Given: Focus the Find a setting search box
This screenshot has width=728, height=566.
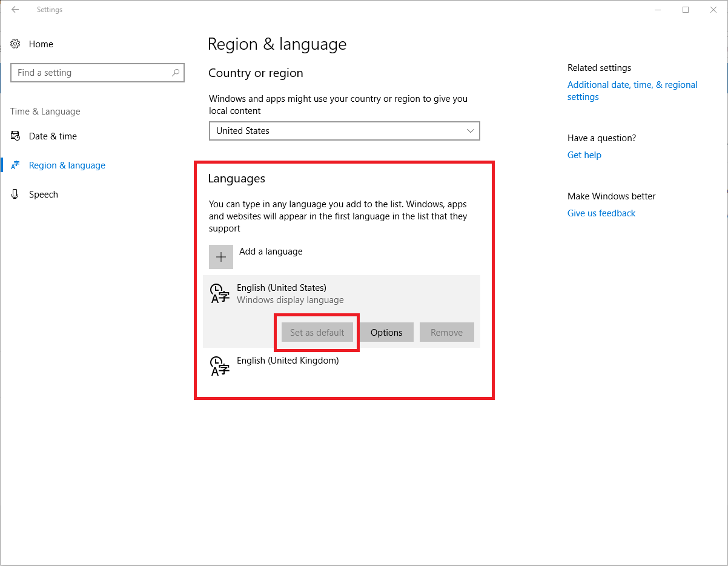Looking at the screenshot, I should pyautogui.click(x=98, y=73).
